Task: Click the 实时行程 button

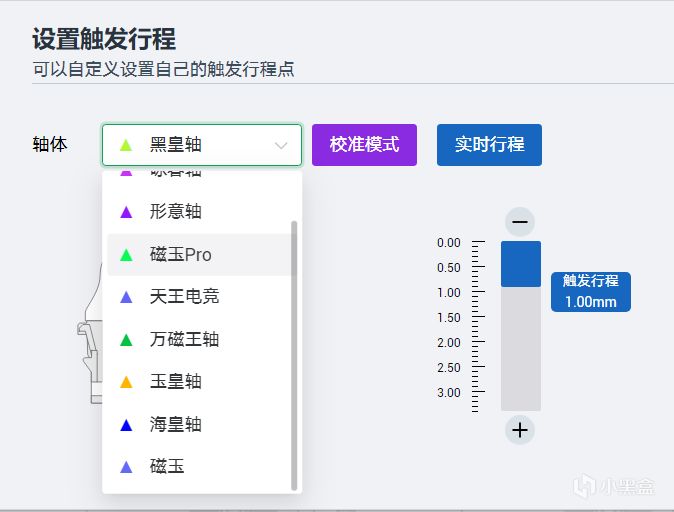Action: tap(489, 145)
